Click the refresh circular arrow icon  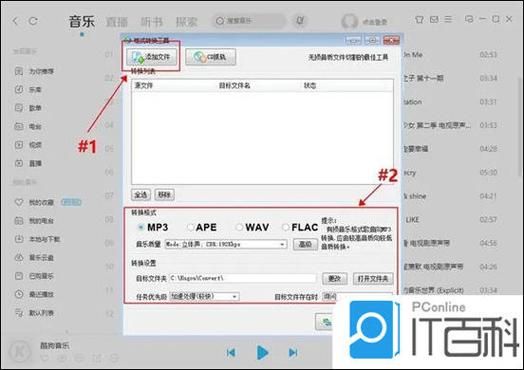[x=33, y=21]
